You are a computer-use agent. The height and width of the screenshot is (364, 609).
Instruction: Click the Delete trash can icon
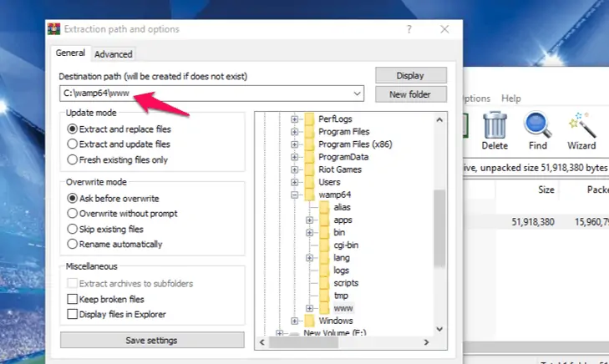[x=495, y=126]
